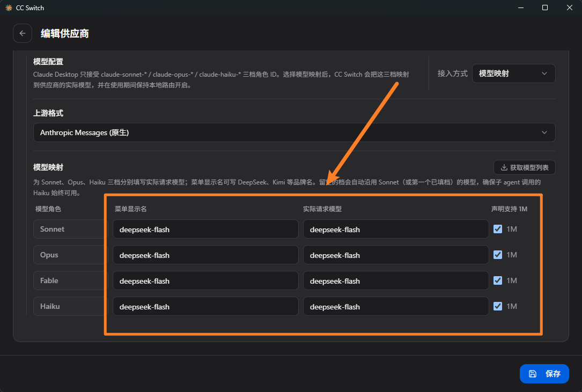Expand the Anthropic Messages (原生) format dropdown
The image size is (582, 392).
(x=294, y=132)
